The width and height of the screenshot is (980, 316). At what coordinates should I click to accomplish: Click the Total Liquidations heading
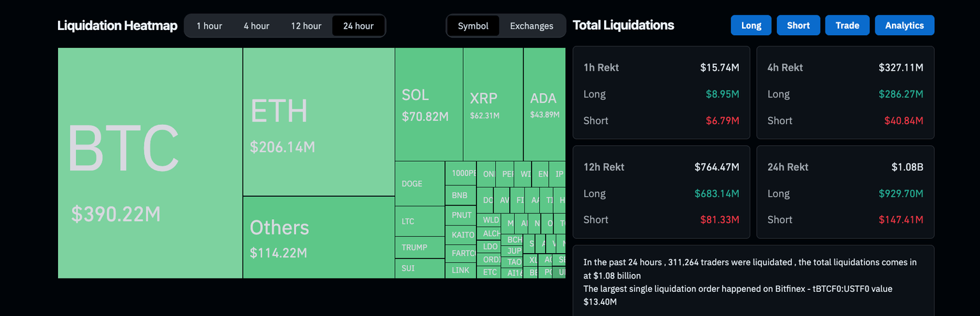(x=623, y=25)
